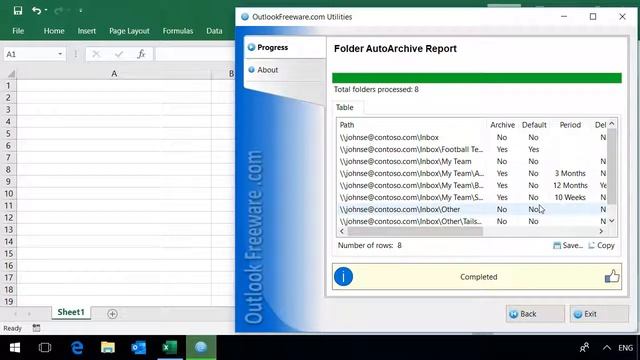
Task: Click the 10 Weeks period cell
Action: click(570, 197)
